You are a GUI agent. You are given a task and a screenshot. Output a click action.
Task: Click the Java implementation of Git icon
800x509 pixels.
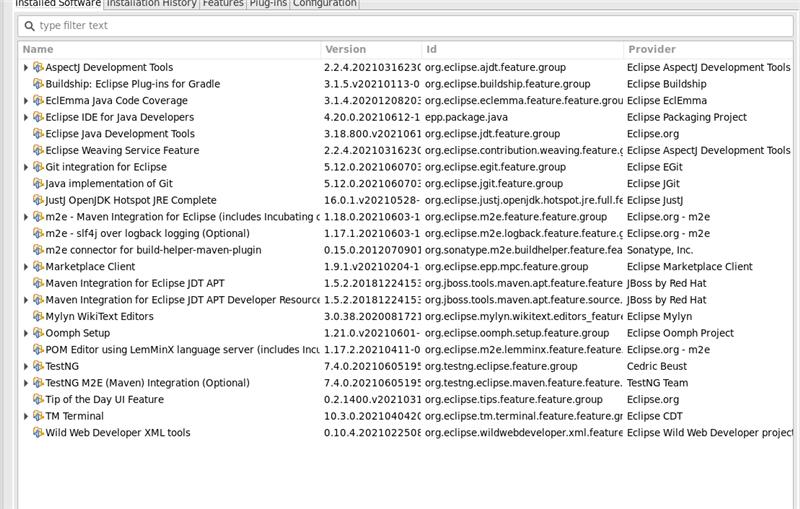(38, 183)
